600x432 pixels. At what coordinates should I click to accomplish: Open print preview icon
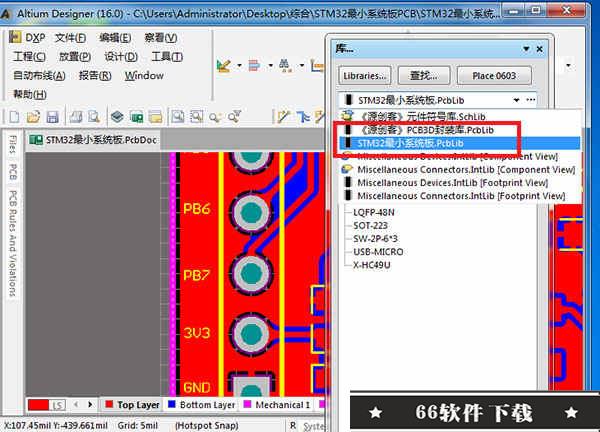[93, 117]
